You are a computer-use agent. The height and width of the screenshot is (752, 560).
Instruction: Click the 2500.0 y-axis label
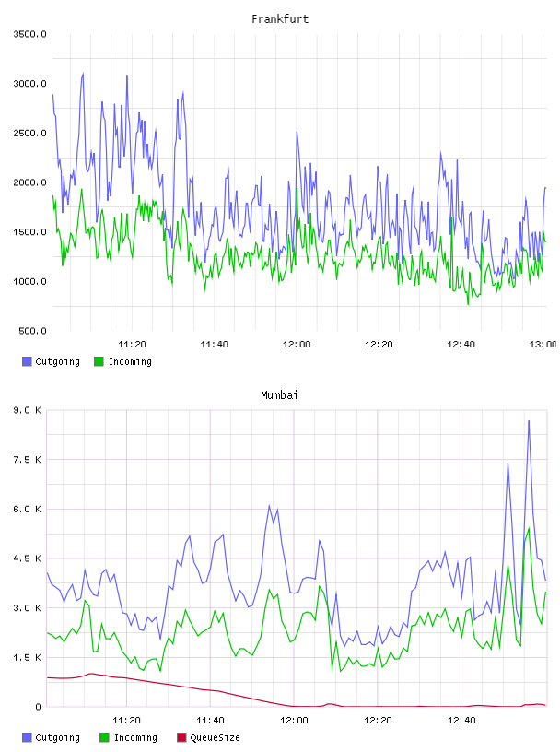(x=30, y=133)
